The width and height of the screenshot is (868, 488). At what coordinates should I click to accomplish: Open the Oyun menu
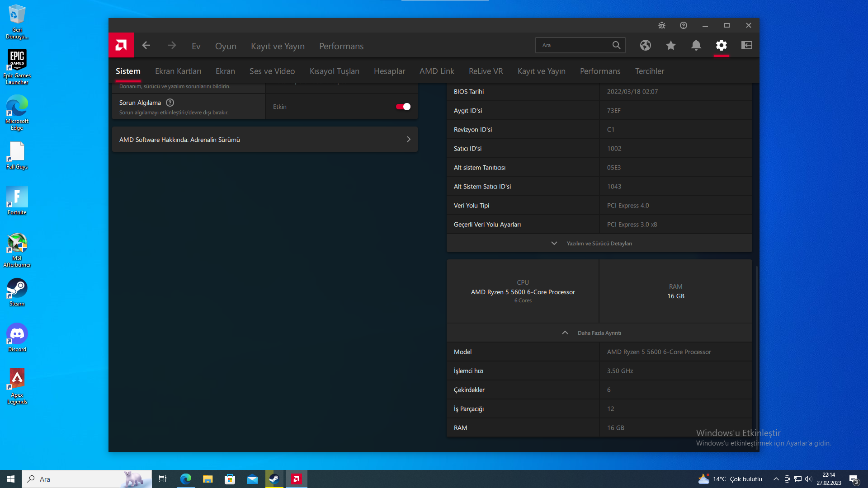pyautogui.click(x=226, y=46)
